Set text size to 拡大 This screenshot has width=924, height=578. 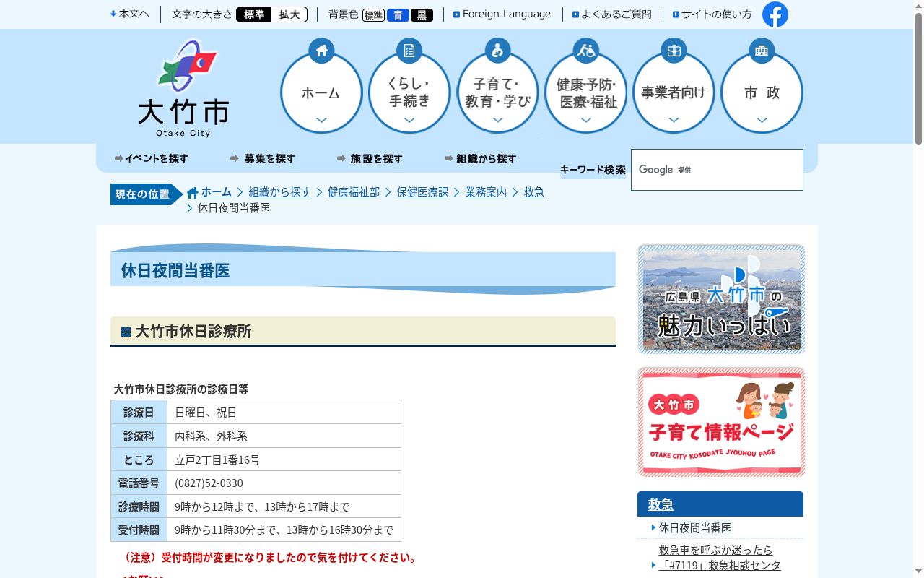pyautogui.click(x=289, y=14)
